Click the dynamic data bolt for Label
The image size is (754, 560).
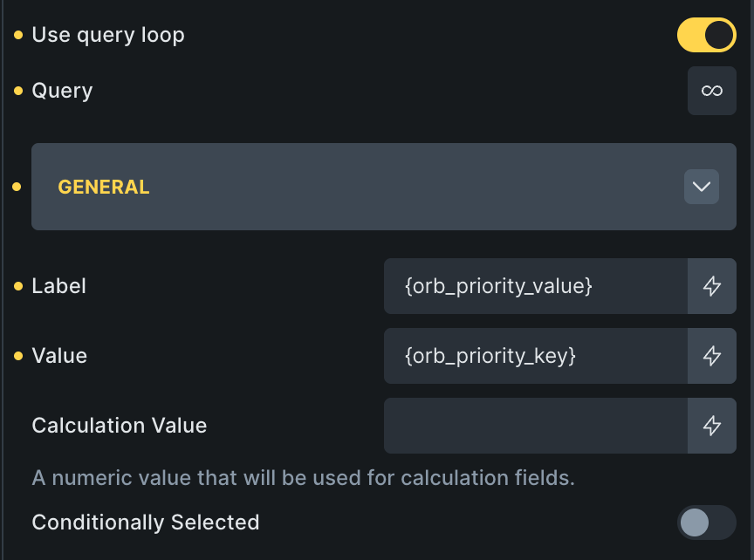[711, 286]
